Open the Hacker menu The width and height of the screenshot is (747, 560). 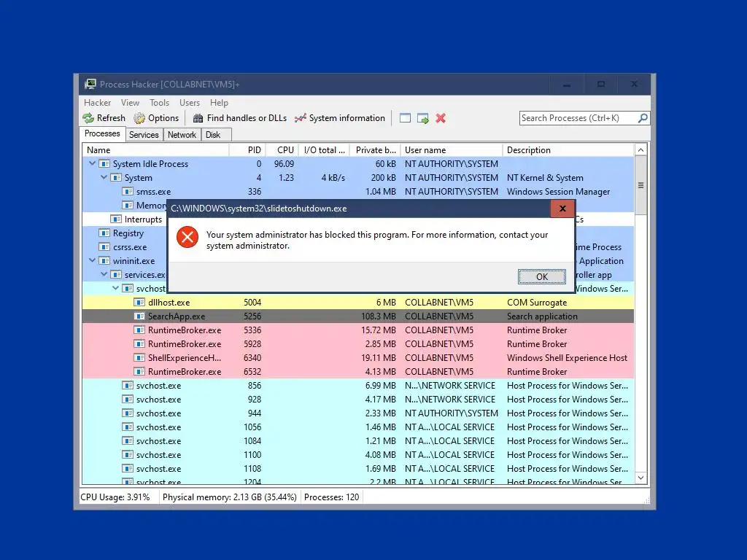pos(97,103)
